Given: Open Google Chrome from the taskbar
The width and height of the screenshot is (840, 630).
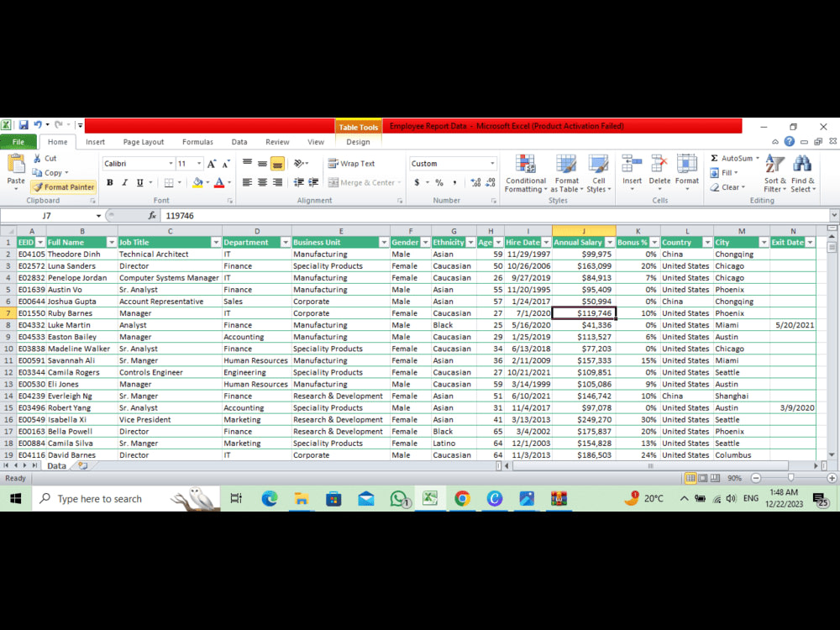Looking at the screenshot, I should tap(462, 499).
